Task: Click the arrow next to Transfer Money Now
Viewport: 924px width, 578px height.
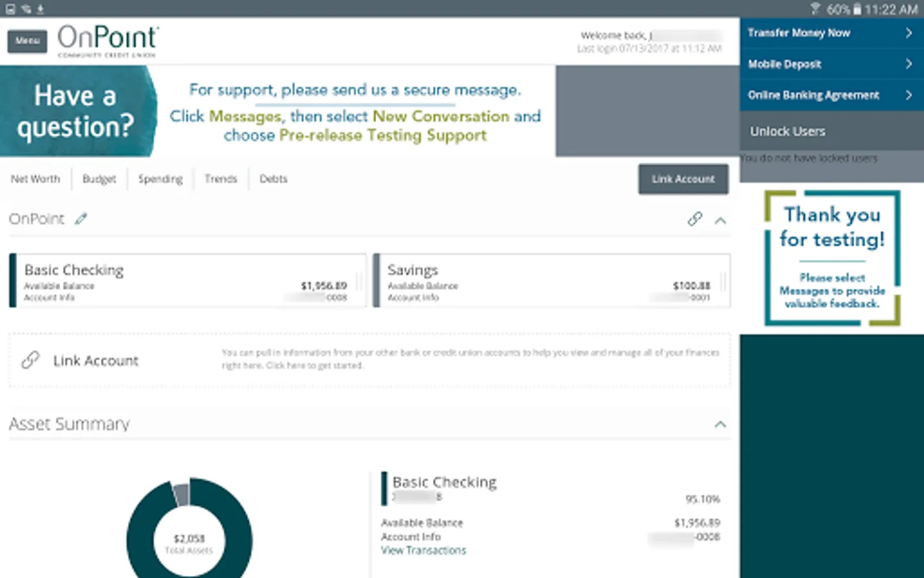Action: (909, 33)
